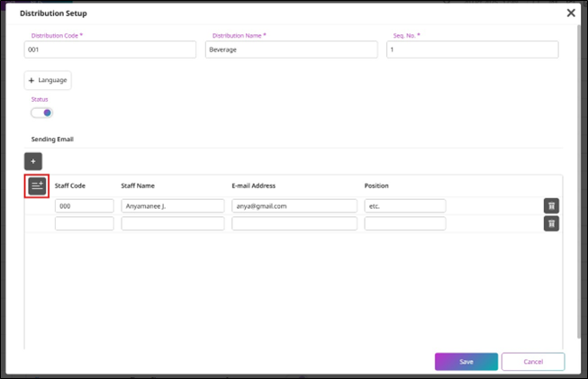
Task: Click the empty Staff Code field in second row
Action: pyautogui.click(x=85, y=223)
